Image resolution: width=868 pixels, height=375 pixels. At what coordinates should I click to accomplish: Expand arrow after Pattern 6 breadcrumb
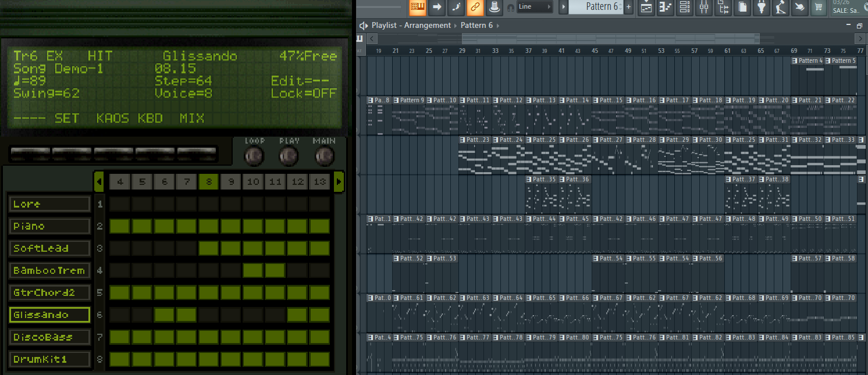coord(497,26)
